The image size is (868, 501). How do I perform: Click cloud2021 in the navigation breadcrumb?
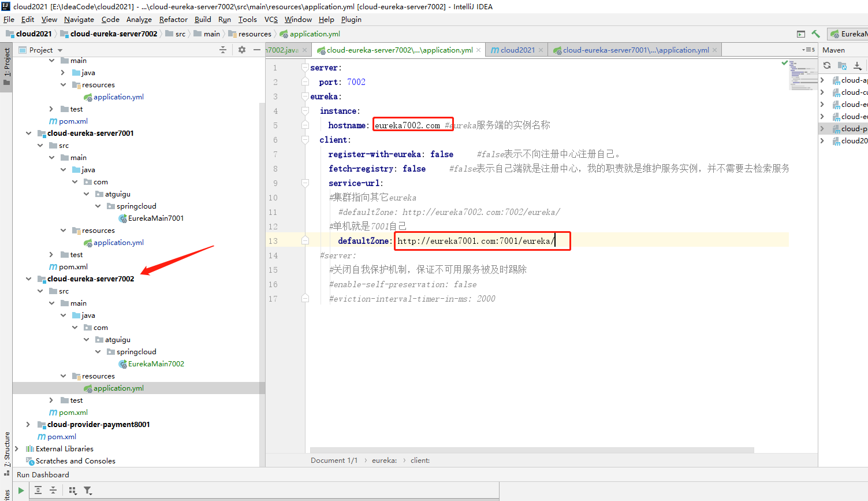pyautogui.click(x=29, y=34)
